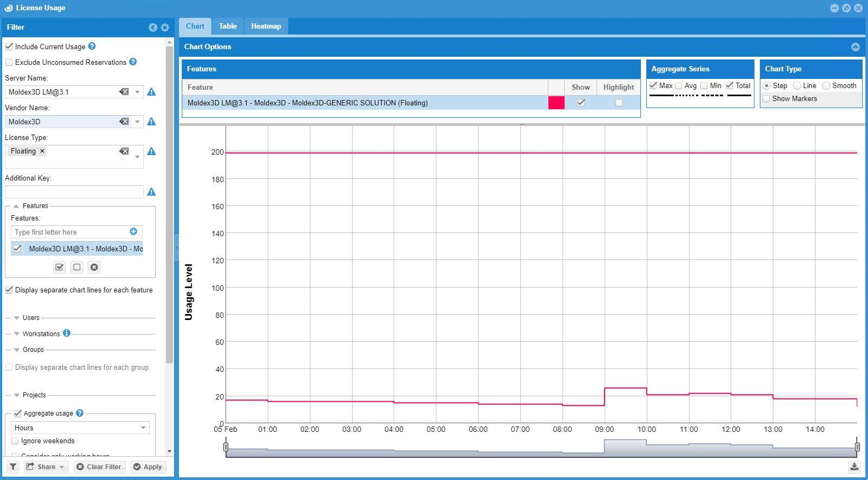Collapse the Features section
Viewport: 868px width, 480px height.
click(x=16, y=206)
